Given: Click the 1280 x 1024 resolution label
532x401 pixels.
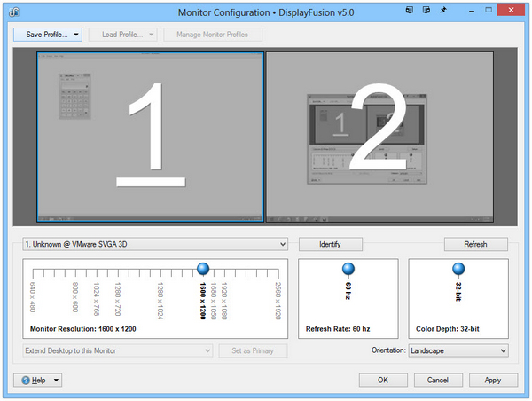Looking at the screenshot, I should (x=160, y=301).
